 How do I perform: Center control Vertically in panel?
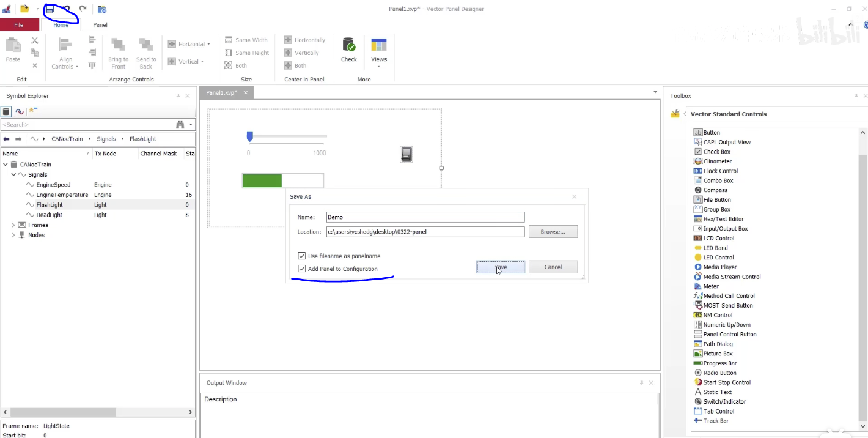[x=301, y=53]
